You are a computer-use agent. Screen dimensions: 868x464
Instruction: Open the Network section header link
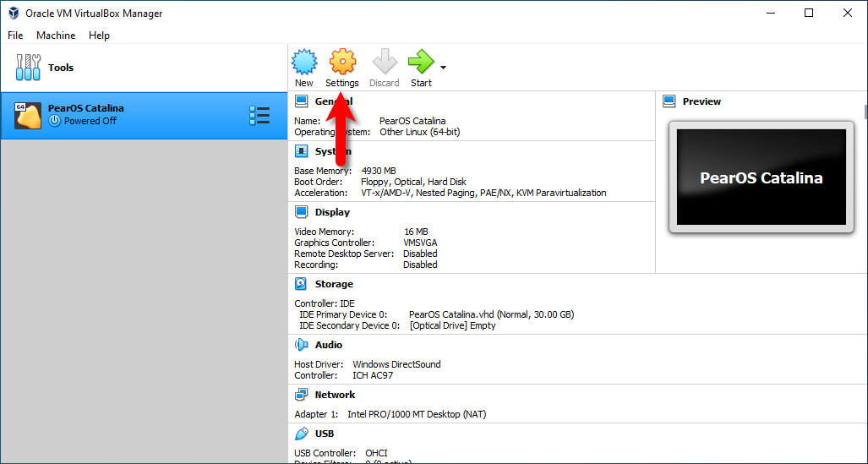[335, 395]
